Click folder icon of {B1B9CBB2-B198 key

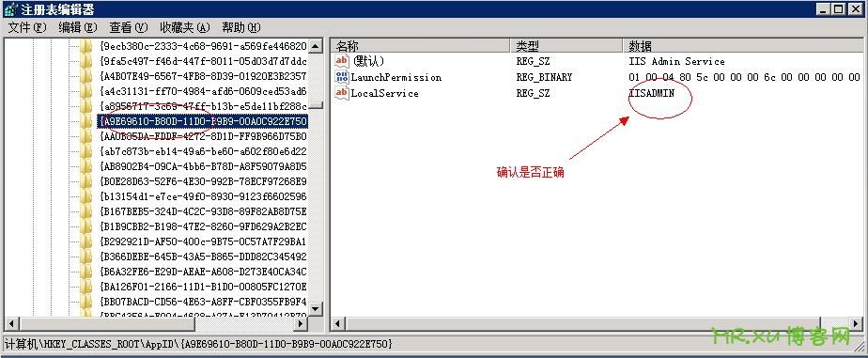(x=85, y=226)
